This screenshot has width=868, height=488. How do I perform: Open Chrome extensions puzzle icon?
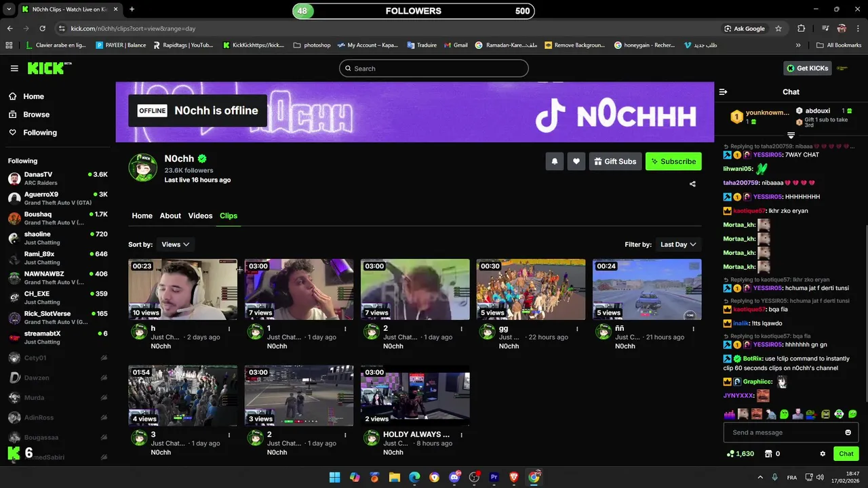pyautogui.click(x=802, y=28)
